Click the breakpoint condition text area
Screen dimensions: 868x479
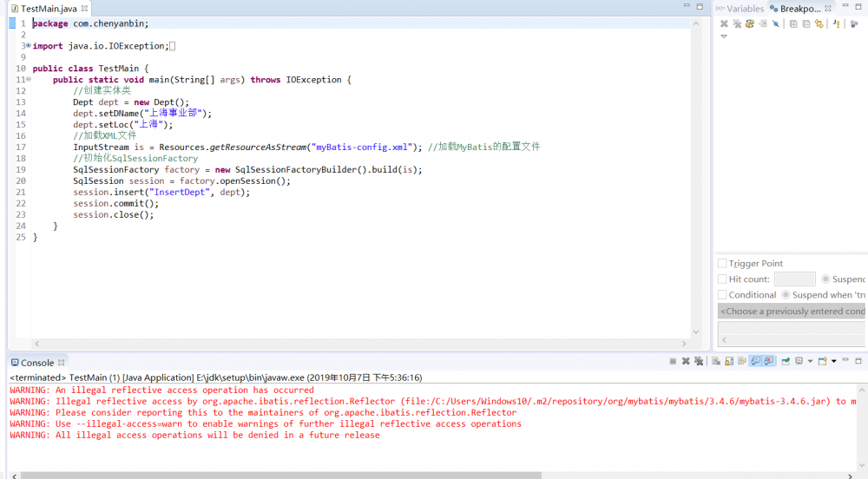point(792,329)
